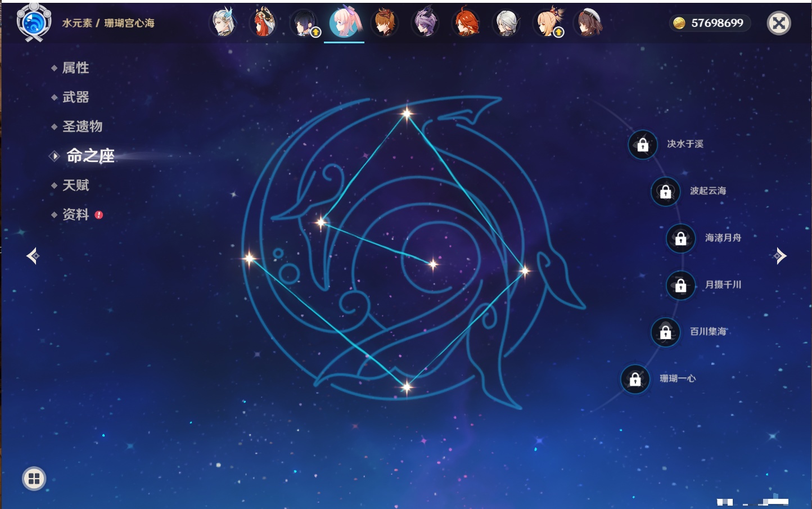Image resolution: width=812 pixels, height=509 pixels.
Task: Select the purple-haired character portrait
Action: click(x=425, y=23)
